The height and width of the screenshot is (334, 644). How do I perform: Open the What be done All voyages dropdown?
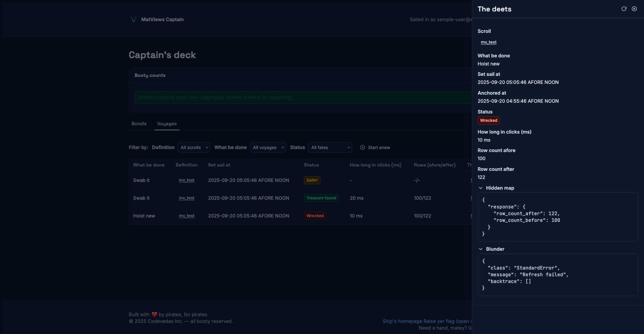268,147
